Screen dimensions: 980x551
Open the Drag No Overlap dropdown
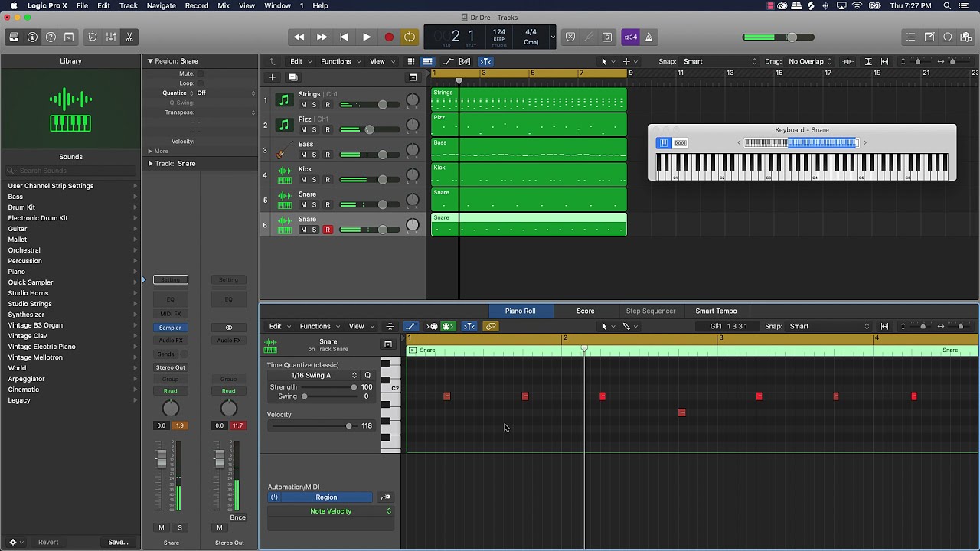tap(810, 61)
